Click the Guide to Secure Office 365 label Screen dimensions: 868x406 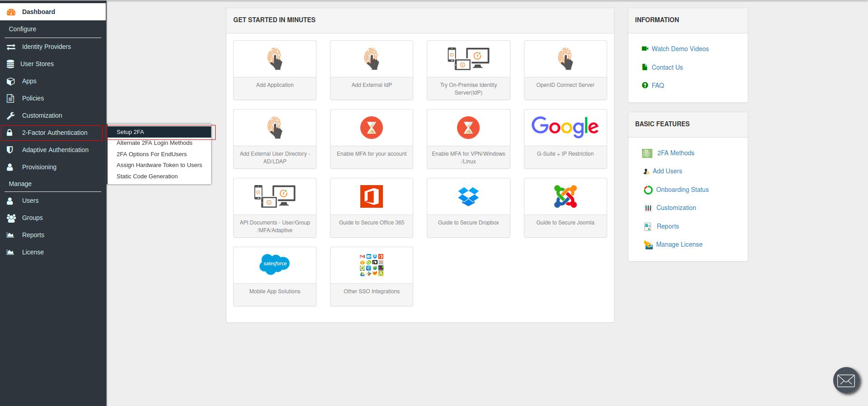(372, 223)
